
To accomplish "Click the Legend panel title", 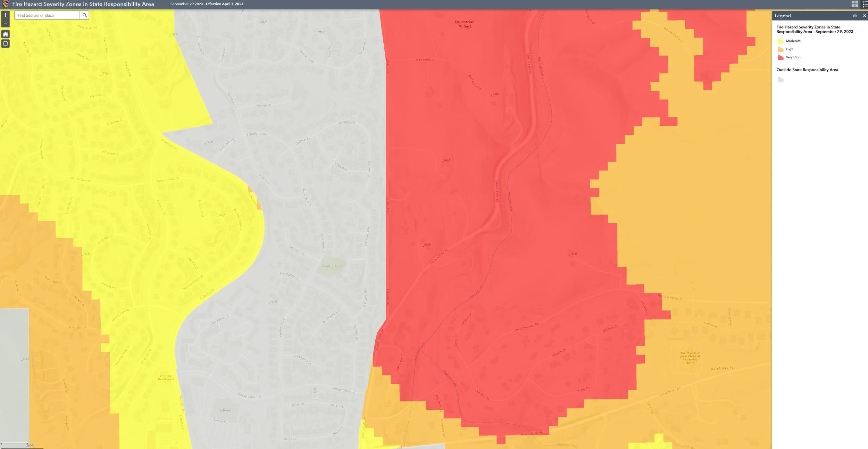I will [783, 16].
